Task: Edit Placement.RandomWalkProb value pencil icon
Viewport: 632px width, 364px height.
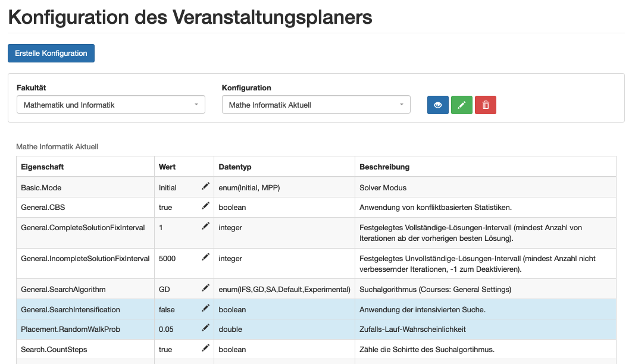Action: point(205,328)
